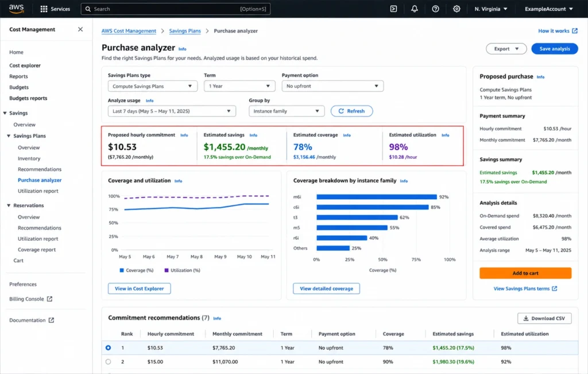The height and width of the screenshot is (374, 588).
Task: Click the Others coverage bar
Action: (333, 248)
